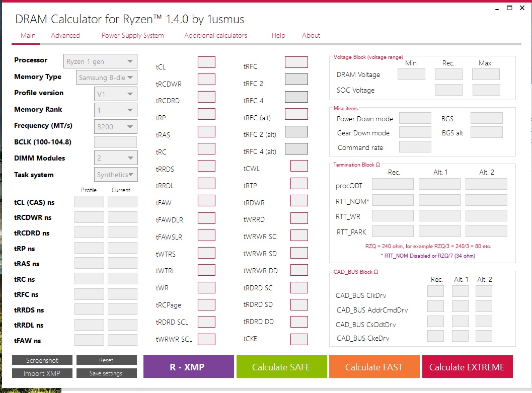Click the tWRWR SD value box
Screen dimensions: 532x393
(299, 253)
